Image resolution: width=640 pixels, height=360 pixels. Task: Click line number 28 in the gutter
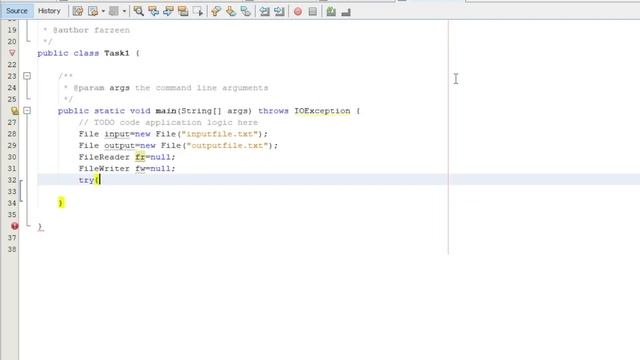tap(12, 134)
